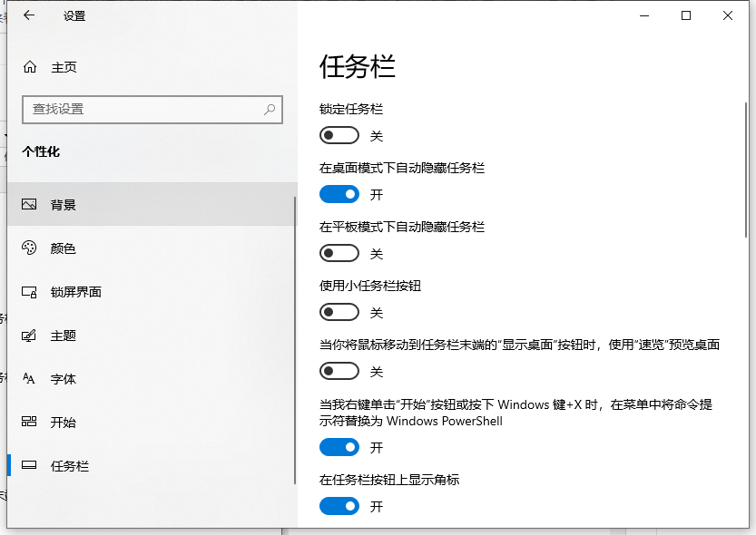Enable 在平板模式下自动隐藏任务栏 switch
Viewport: 756px width, 535px height.
[339, 254]
